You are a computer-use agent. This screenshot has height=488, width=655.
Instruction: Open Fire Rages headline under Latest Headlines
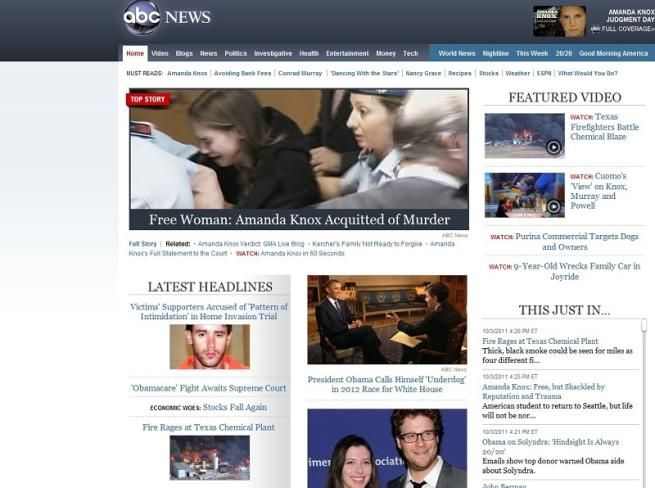(208, 427)
